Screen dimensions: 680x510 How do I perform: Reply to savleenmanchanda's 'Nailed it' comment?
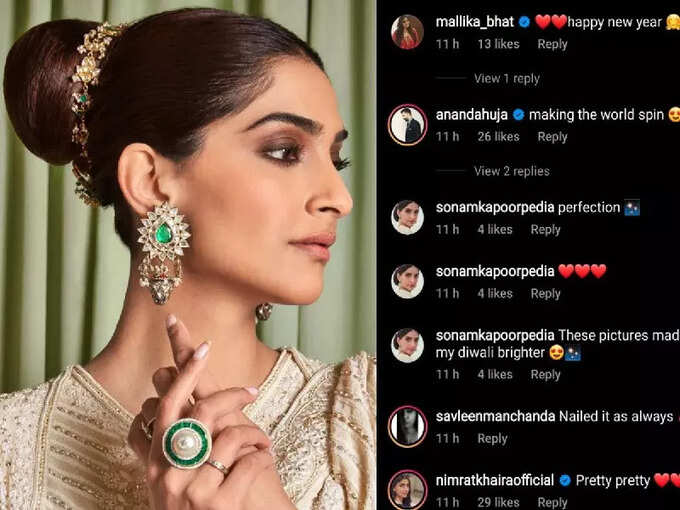492,439
